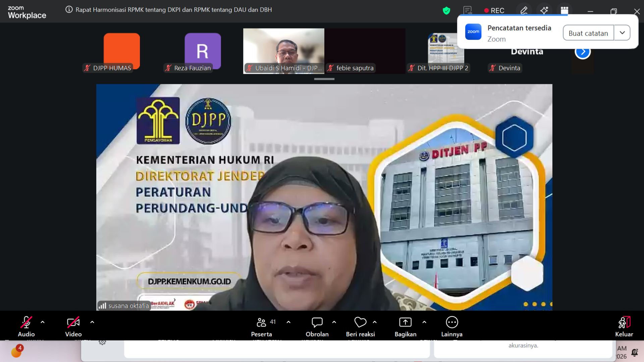This screenshot has width=644, height=362.
Task: Click the Buat catatan button
Action: [588, 33]
